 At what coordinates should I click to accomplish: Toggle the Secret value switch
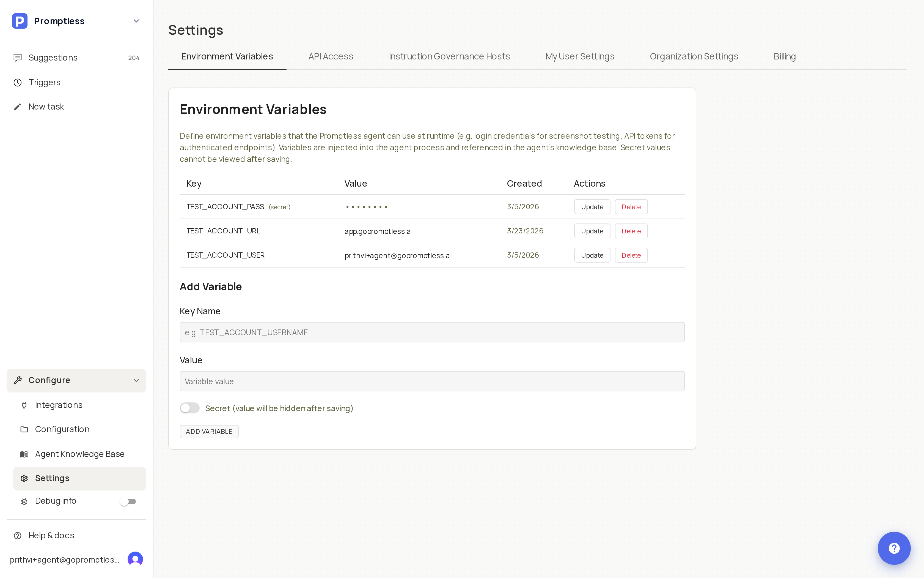click(190, 408)
